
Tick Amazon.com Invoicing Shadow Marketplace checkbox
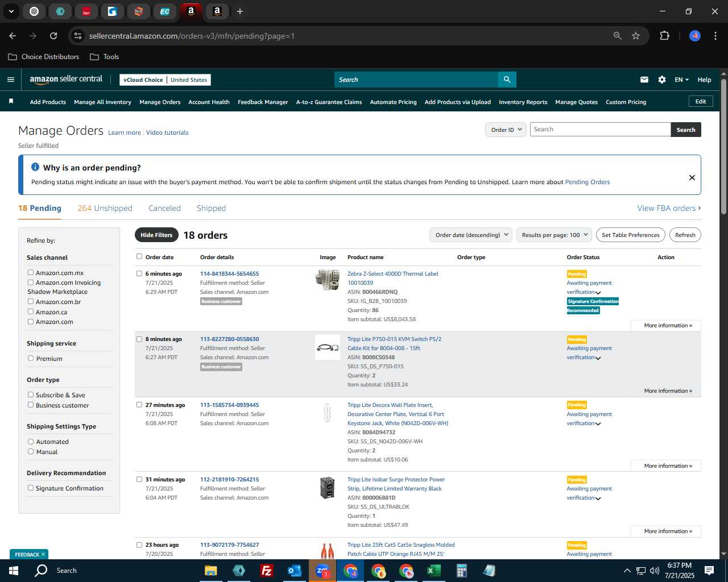pyautogui.click(x=31, y=282)
